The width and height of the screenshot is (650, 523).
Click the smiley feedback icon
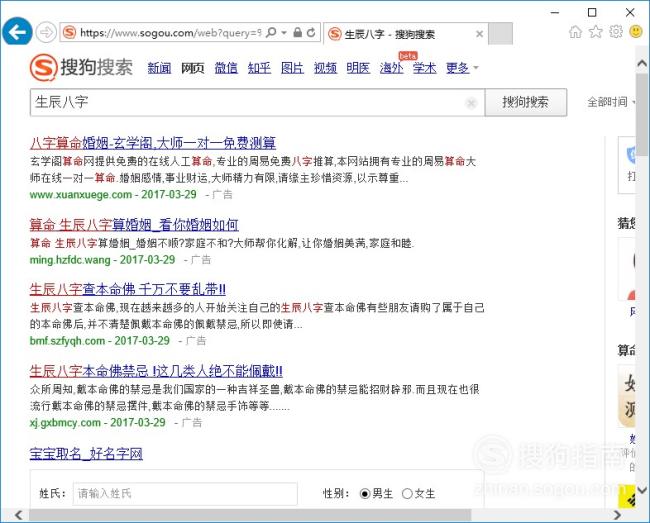pyautogui.click(x=636, y=31)
